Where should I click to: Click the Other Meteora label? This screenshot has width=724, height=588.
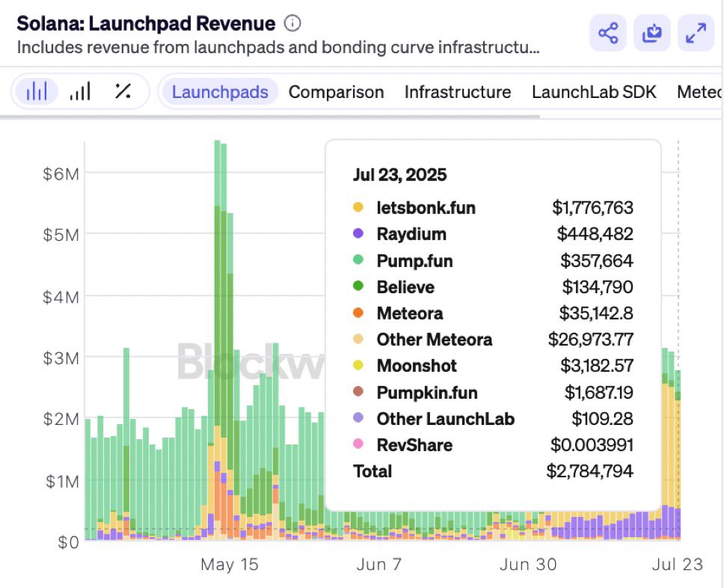(x=434, y=340)
